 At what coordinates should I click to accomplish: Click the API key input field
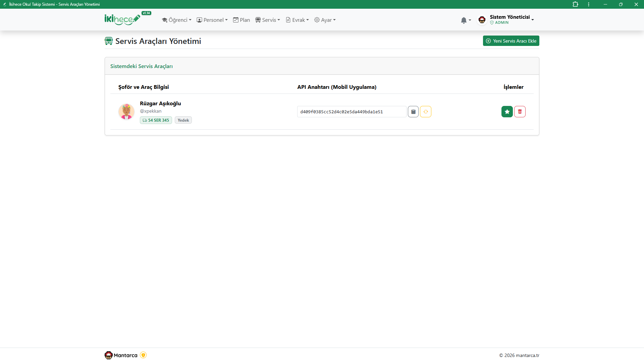click(x=352, y=112)
